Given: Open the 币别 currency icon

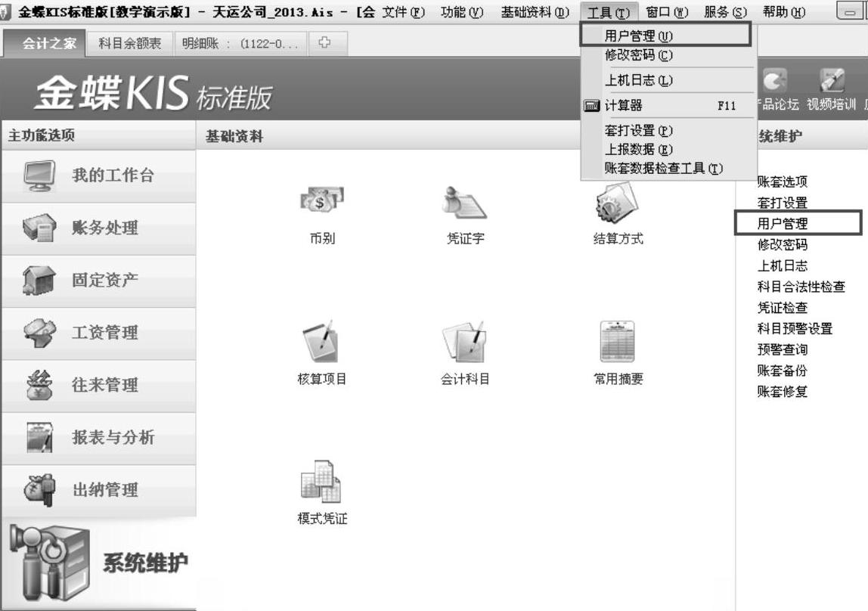Looking at the screenshot, I should pyautogui.click(x=321, y=200).
